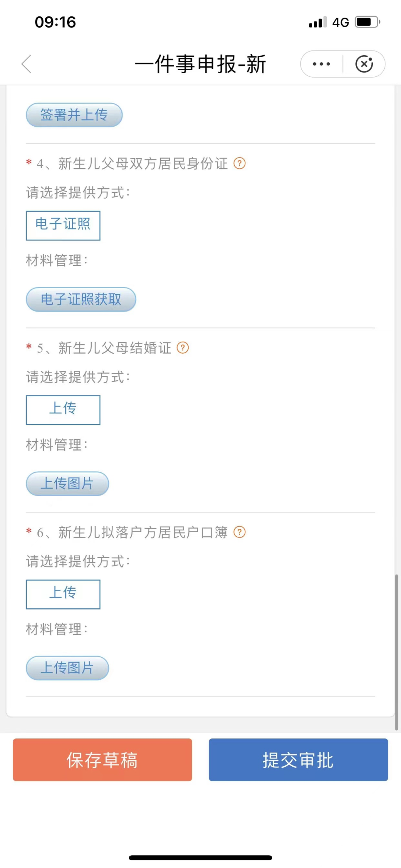Tap help icon beside 新生儿拟落户方居民户口簿

[239, 532]
